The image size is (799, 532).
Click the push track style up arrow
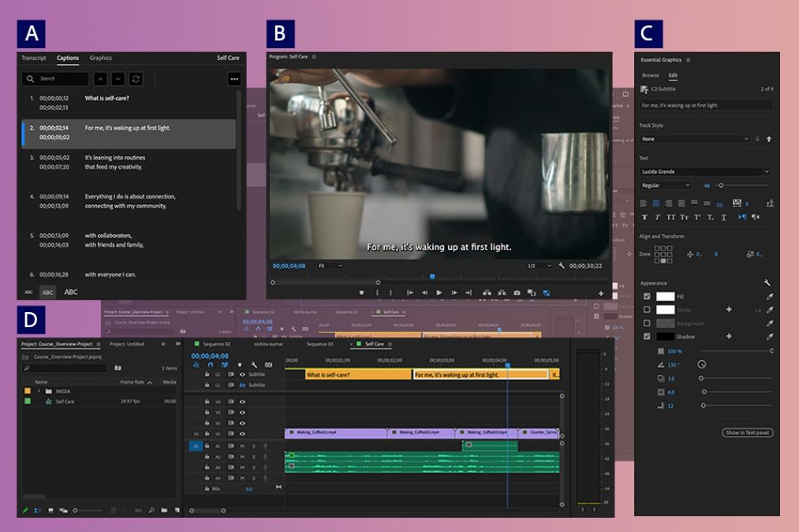768,139
